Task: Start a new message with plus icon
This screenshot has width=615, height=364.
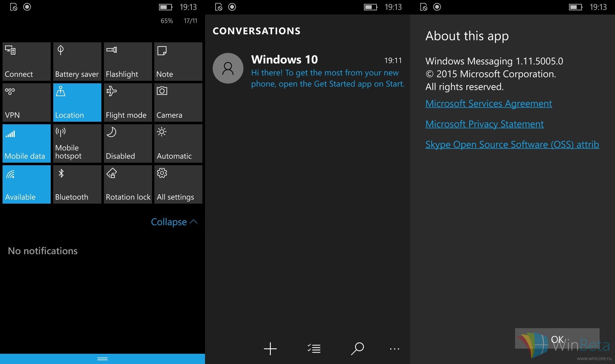Action: coord(270,349)
